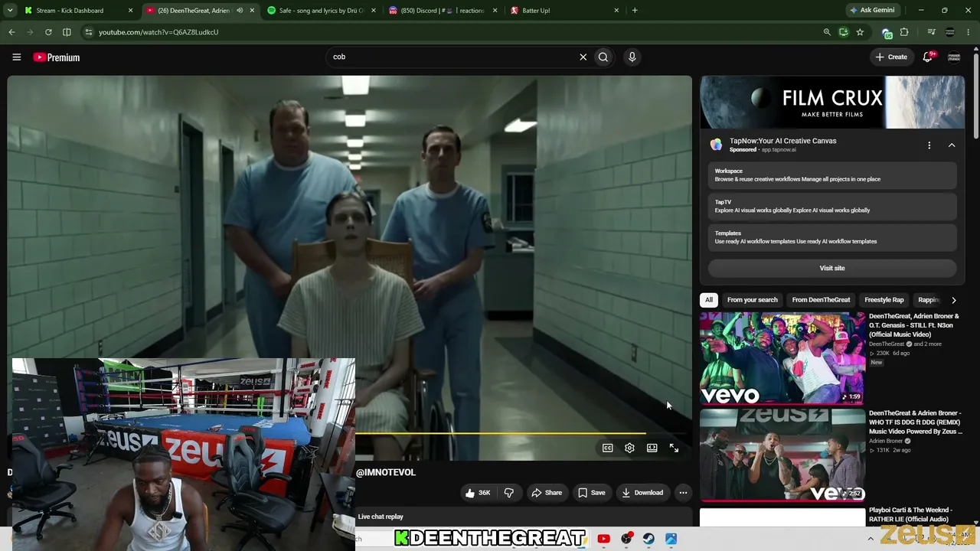Like the video with 36K likes
This screenshot has width=980, height=551.
point(478,493)
